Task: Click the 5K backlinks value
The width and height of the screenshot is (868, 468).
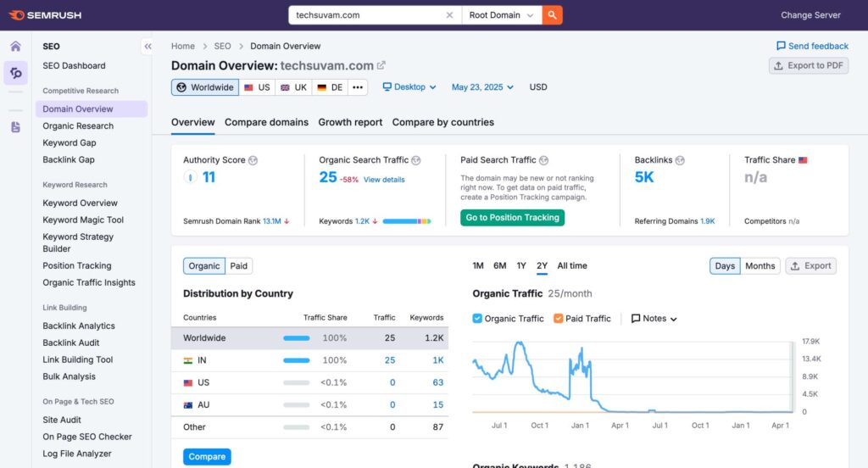Action: (644, 177)
